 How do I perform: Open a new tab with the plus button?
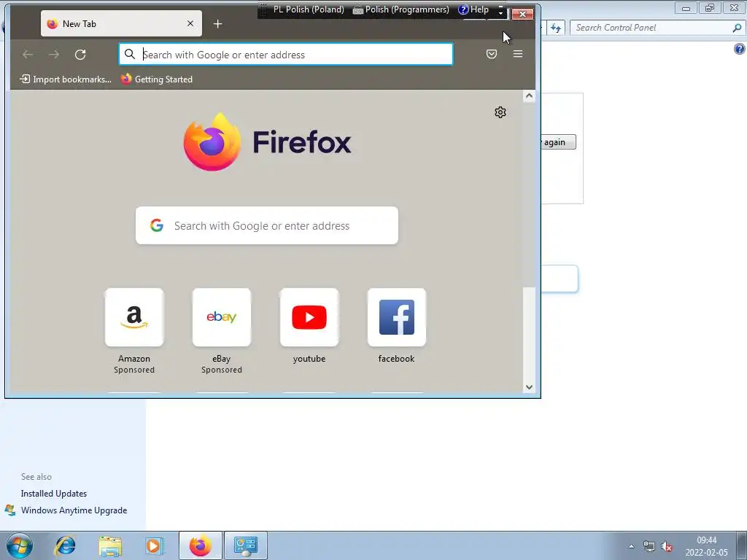tap(217, 24)
